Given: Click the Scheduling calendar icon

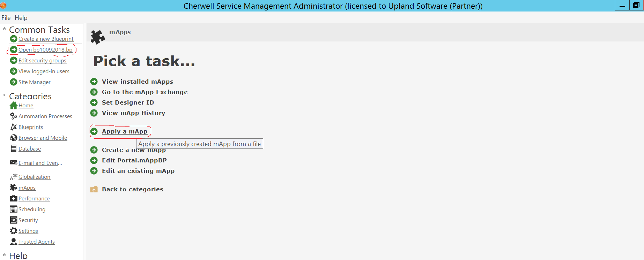Looking at the screenshot, I should (x=14, y=209).
